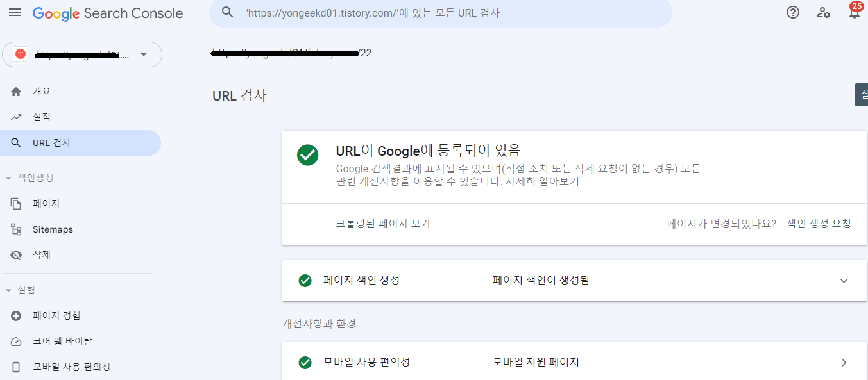Image resolution: width=868 pixels, height=380 pixels.
Task: Click green check icon next to 페이지 색인 생성
Action: pyautogui.click(x=305, y=281)
